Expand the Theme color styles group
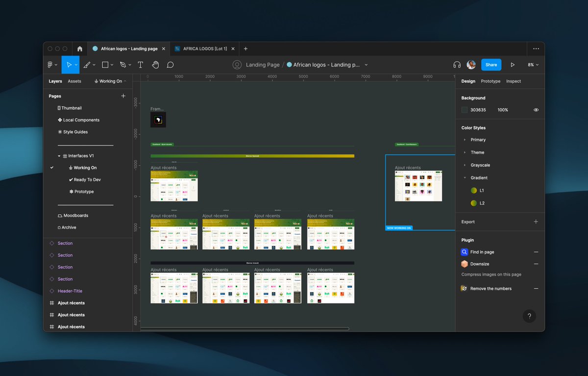The image size is (588, 376). click(465, 152)
